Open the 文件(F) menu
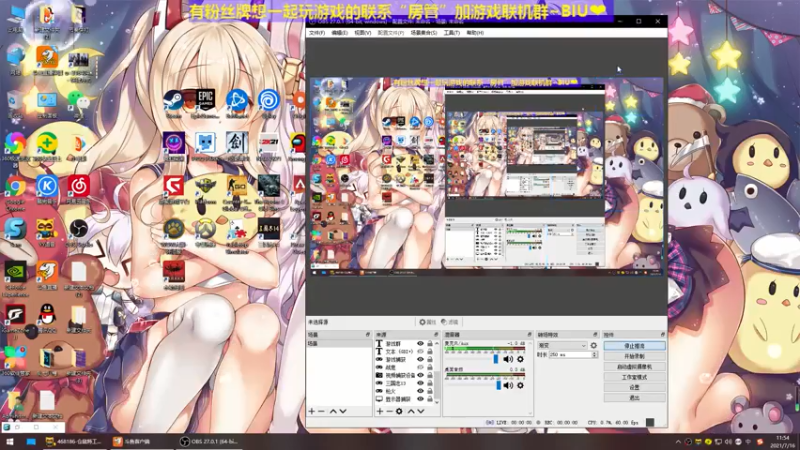The height and width of the screenshot is (450, 800). tap(316, 33)
